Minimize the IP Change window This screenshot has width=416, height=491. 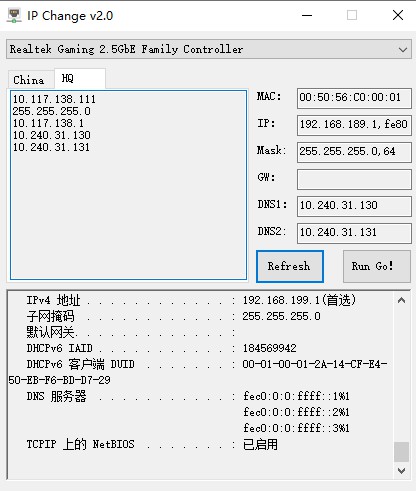(x=307, y=15)
